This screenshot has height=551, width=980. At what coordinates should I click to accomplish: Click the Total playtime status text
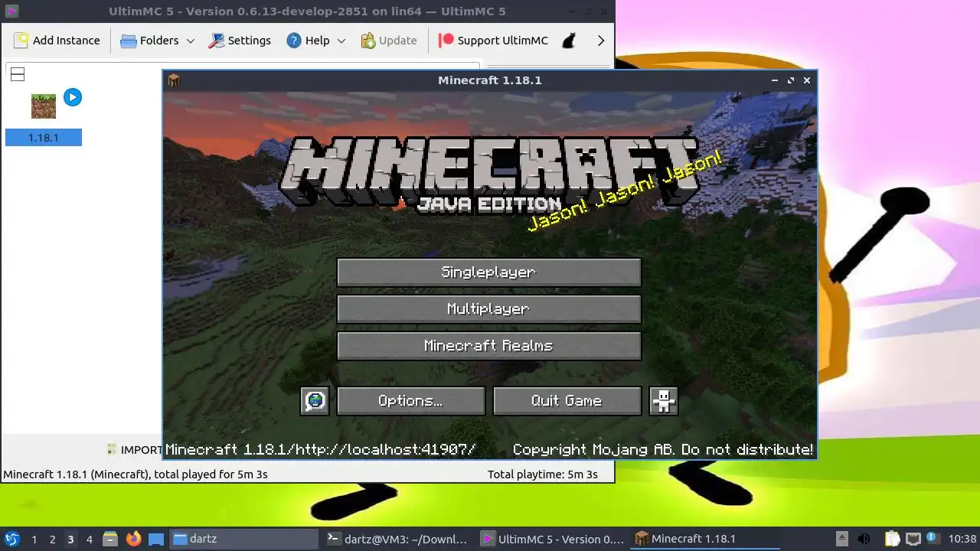pos(543,474)
